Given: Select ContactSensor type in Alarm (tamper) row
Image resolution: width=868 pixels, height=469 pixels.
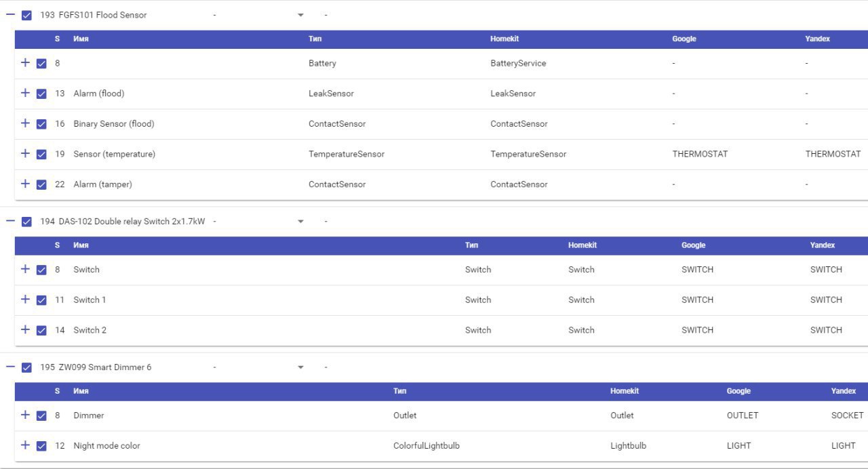Looking at the screenshot, I should 337,184.
